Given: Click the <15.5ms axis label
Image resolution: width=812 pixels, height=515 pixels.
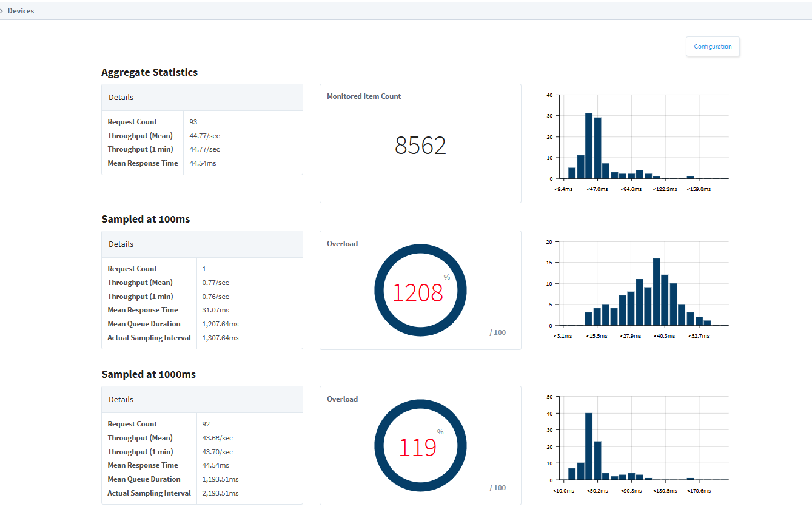Looking at the screenshot, I should pyautogui.click(x=597, y=336).
